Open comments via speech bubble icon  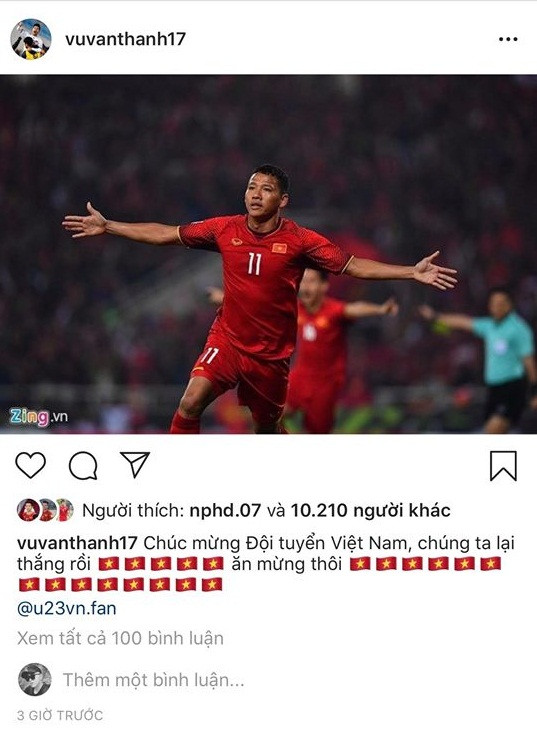pyautogui.click(x=83, y=466)
